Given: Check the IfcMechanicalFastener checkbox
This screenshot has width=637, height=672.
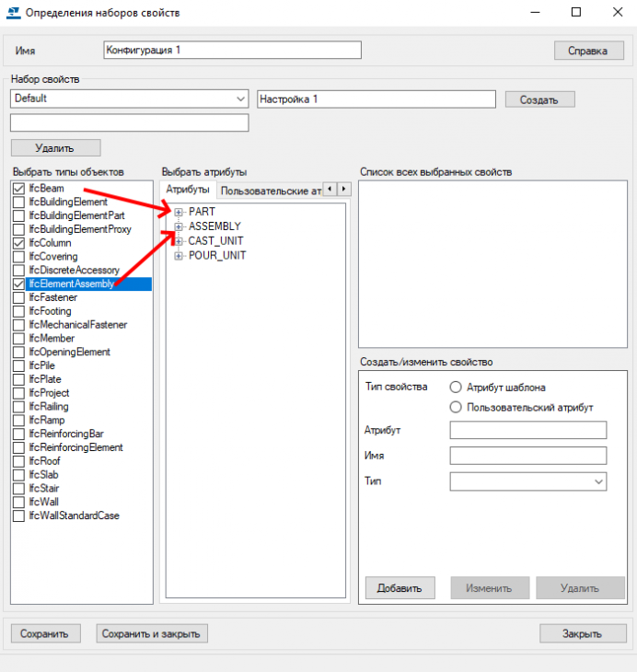Looking at the screenshot, I should pos(18,325).
